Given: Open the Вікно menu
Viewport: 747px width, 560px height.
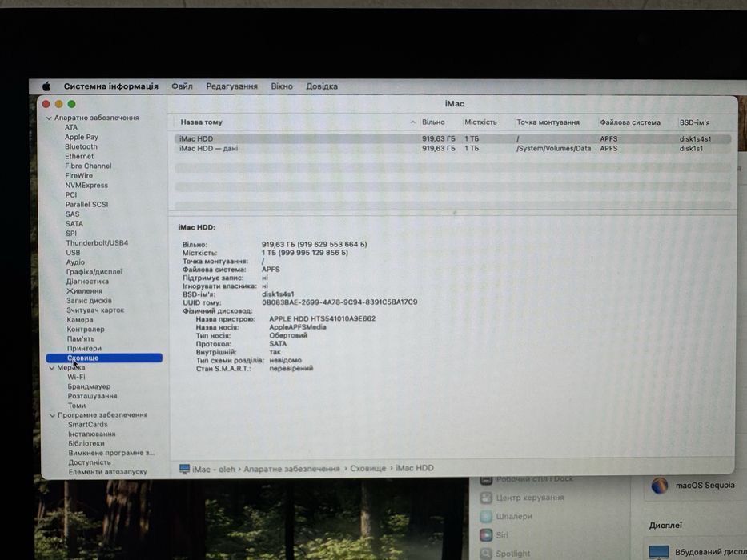Looking at the screenshot, I should pos(282,86).
